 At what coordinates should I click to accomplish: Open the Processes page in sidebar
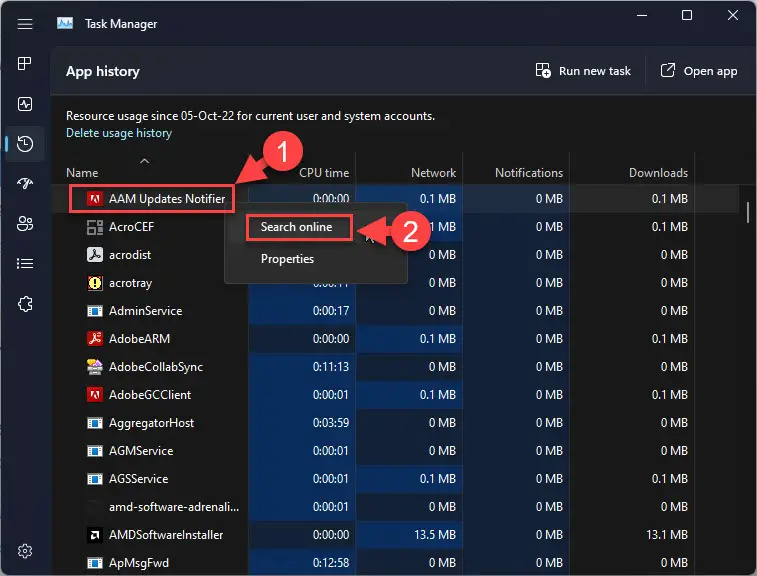click(25, 63)
